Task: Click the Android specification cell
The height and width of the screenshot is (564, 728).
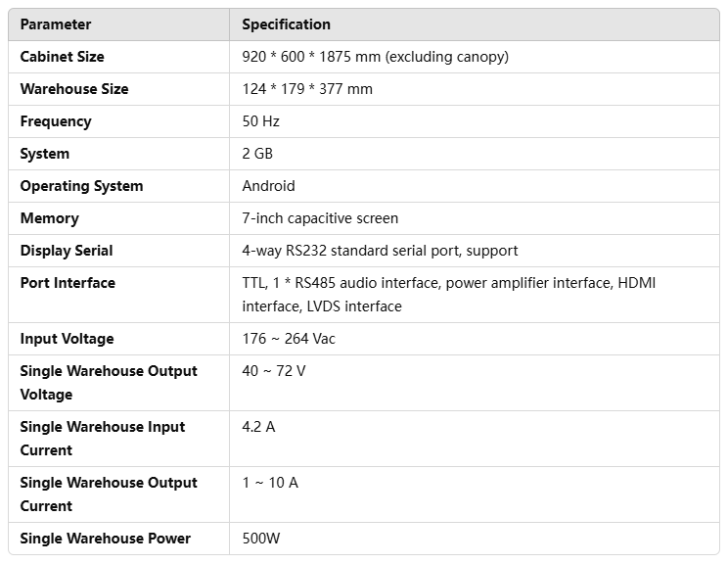Action: coord(268,186)
